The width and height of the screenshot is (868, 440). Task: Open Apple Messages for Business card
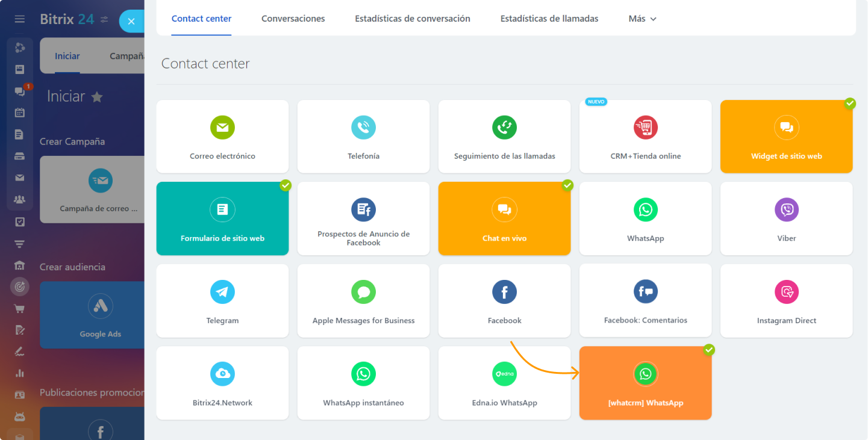click(363, 301)
